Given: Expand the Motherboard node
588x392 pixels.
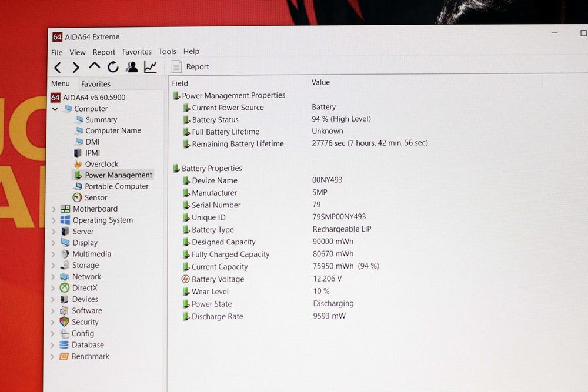Looking at the screenshot, I should (x=54, y=209).
